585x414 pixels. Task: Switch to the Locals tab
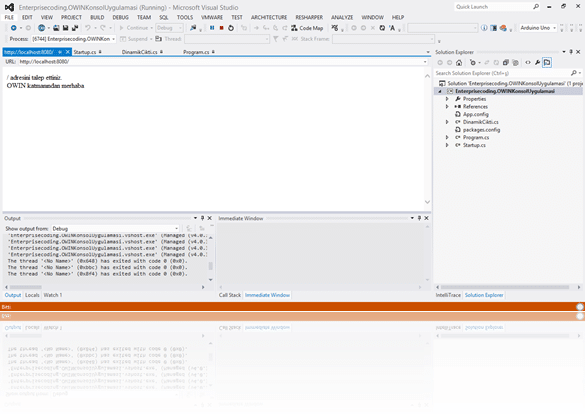point(32,295)
